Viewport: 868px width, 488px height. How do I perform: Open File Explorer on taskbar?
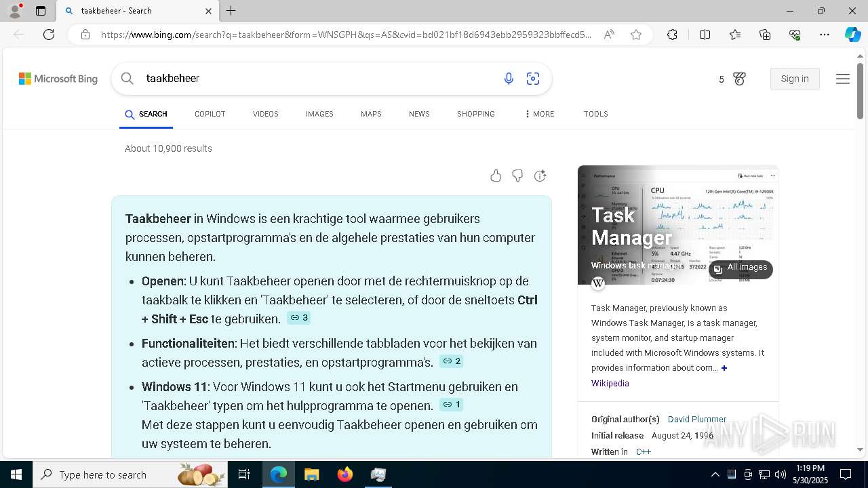tap(312, 474)
